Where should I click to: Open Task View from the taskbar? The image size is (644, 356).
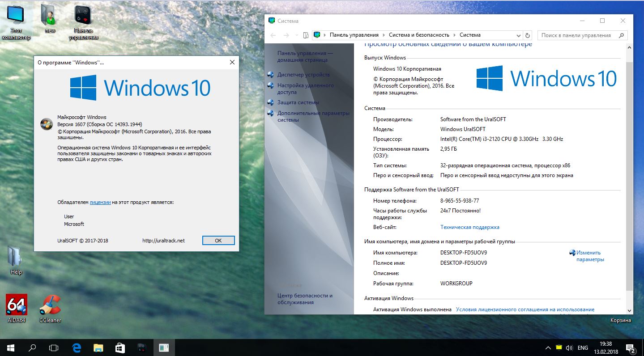54,348
